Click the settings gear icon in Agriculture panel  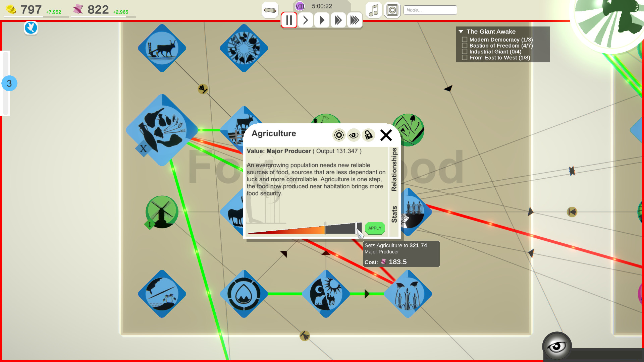click(338, 135)
